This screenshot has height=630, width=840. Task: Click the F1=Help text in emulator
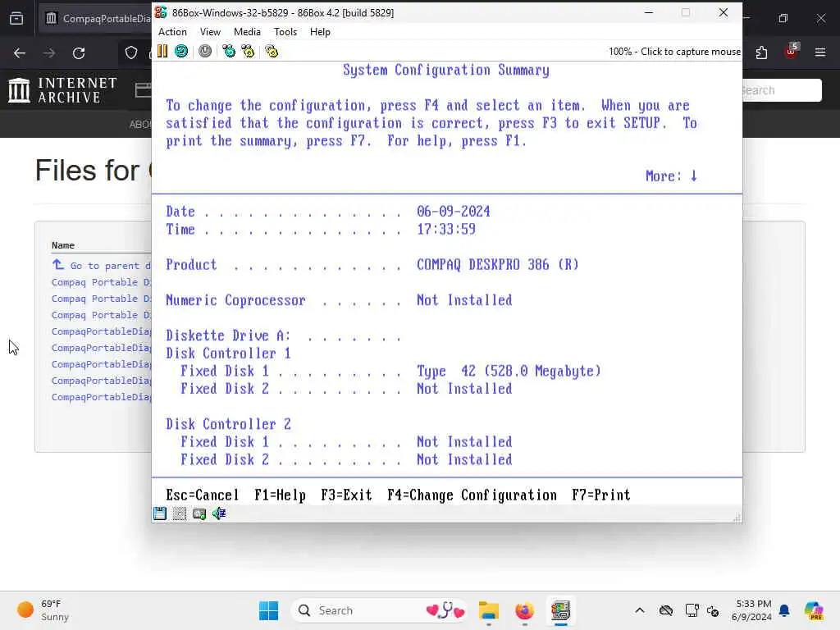tap(280, 495)
